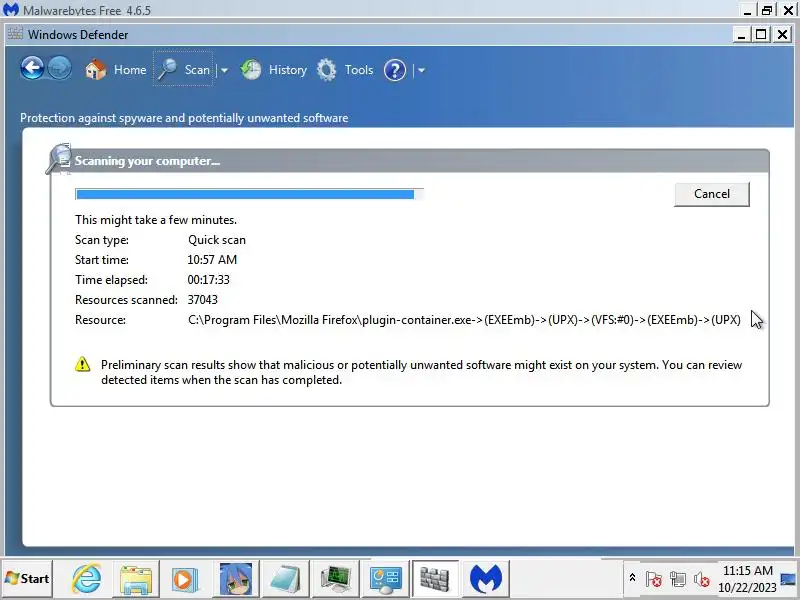Open the computer monitor taskbar icon
800x600 pixels.
pyautogui.click(x=335, y=579)
